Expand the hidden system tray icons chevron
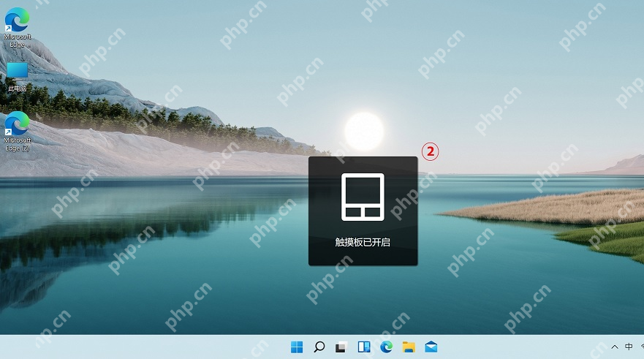Screen dimensions: 644x359 point(615,347)
